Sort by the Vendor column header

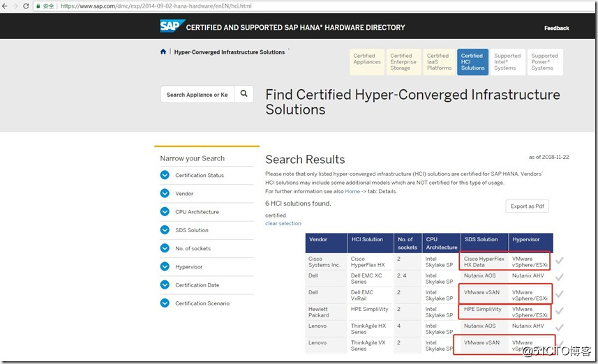click(327, 243)
